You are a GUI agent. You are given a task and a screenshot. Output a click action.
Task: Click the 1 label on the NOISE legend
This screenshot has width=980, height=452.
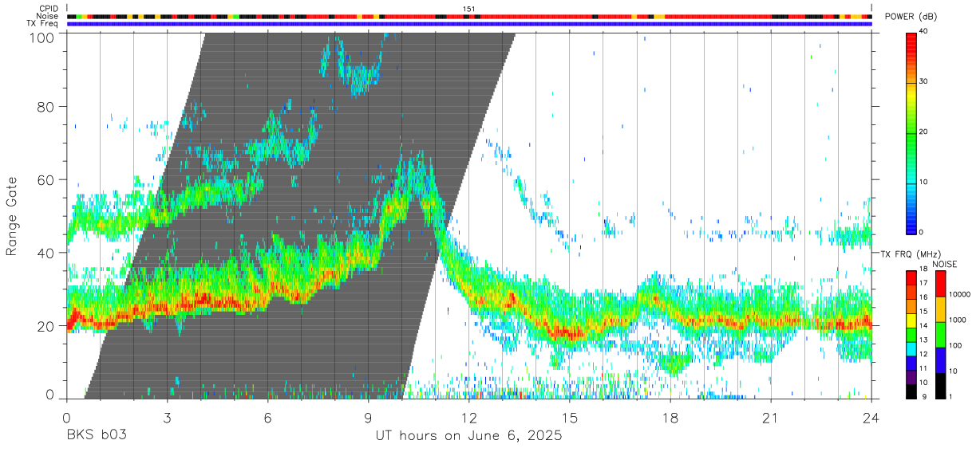coord(951,396)
